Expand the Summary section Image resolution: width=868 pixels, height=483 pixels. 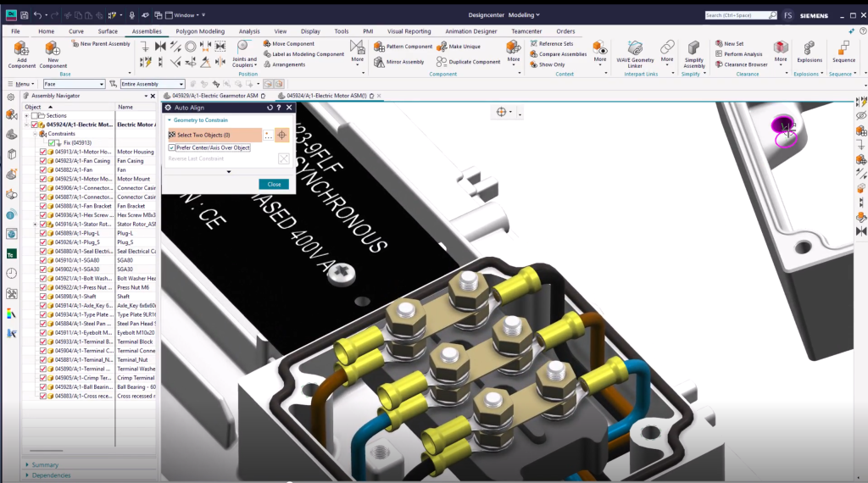click(x=26, y=464)
